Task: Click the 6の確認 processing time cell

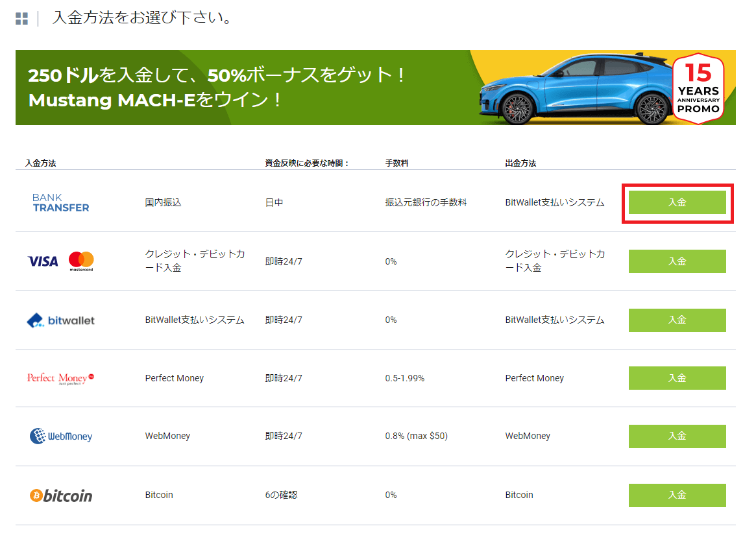Action: coord(281,495)
